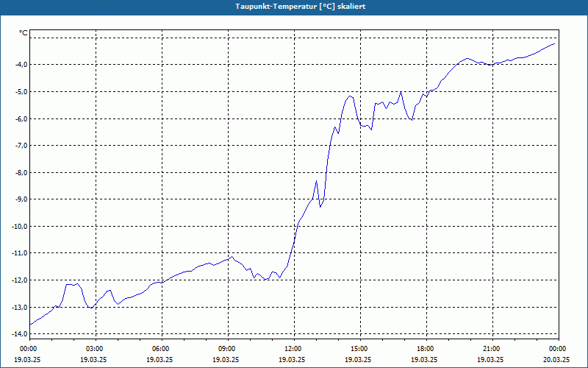
Task: Click the 19.03.25 date under 18:00
Action: pos(424,359)
